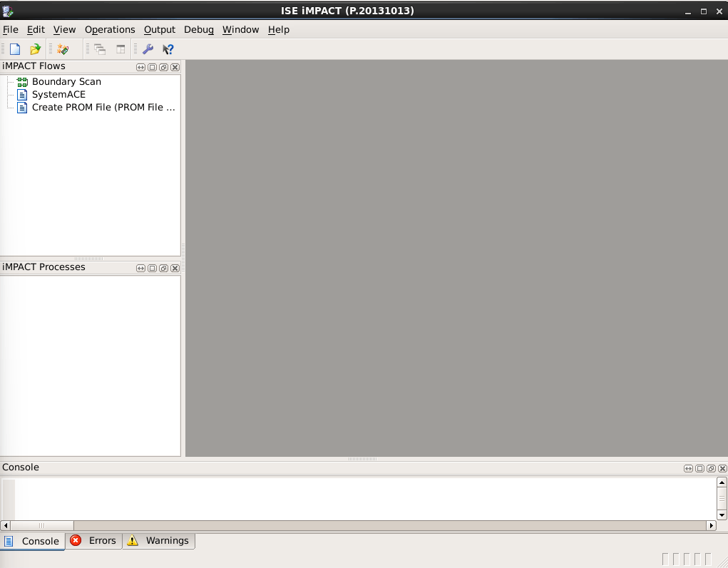
Task: Maximize the iMPACT Flows panel
Action: (x=153, y=67)
